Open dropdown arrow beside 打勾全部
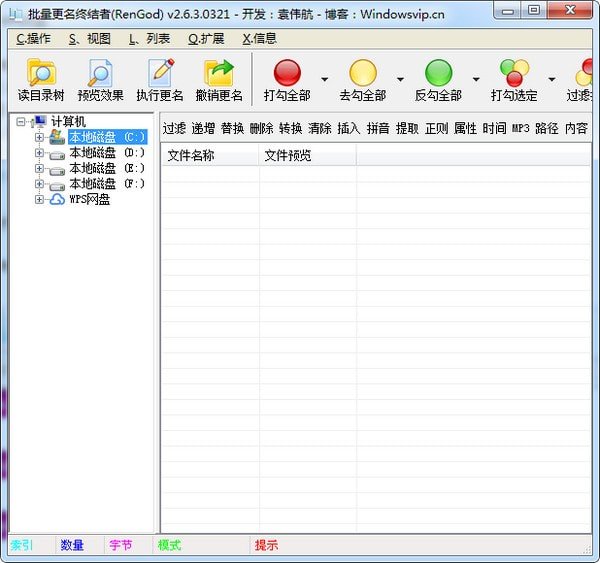The width and height of the screenshot is (600, 563). (x=324, y=79)
